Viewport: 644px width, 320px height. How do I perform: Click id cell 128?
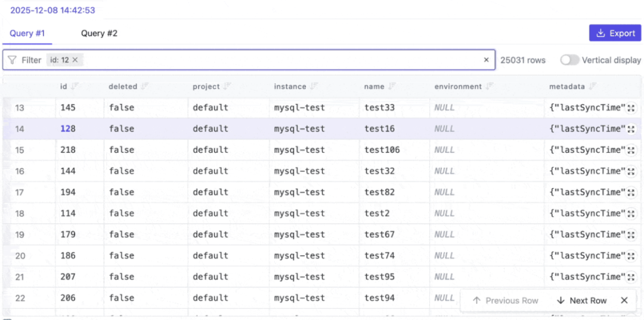(68, 129)
